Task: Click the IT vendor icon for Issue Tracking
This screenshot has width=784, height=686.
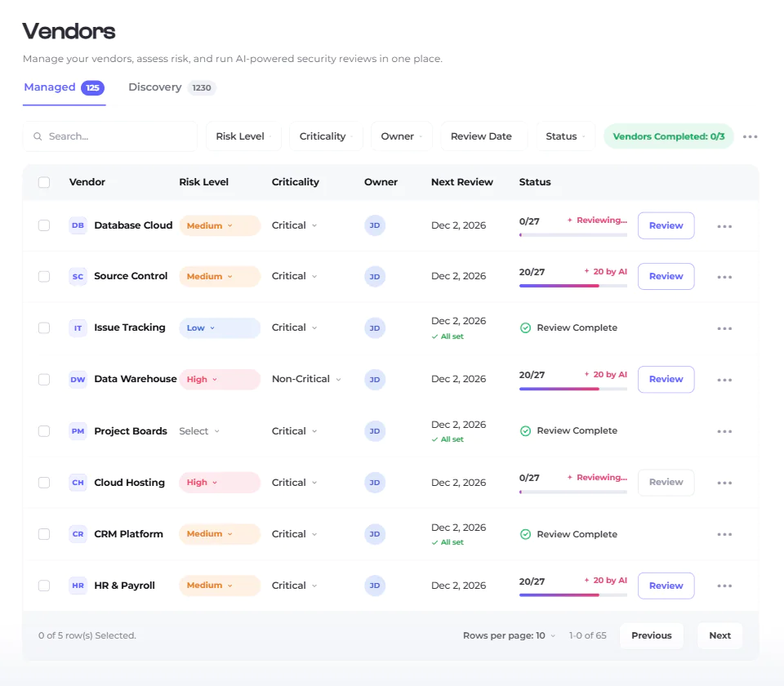Action: [78, 328]
